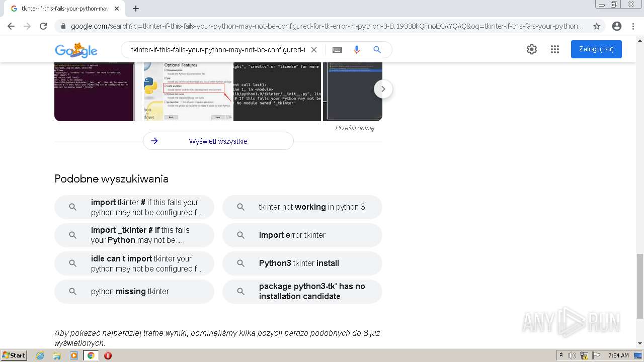Search 'package python3-tk has no installation candidate'

[x=302, y=292]
